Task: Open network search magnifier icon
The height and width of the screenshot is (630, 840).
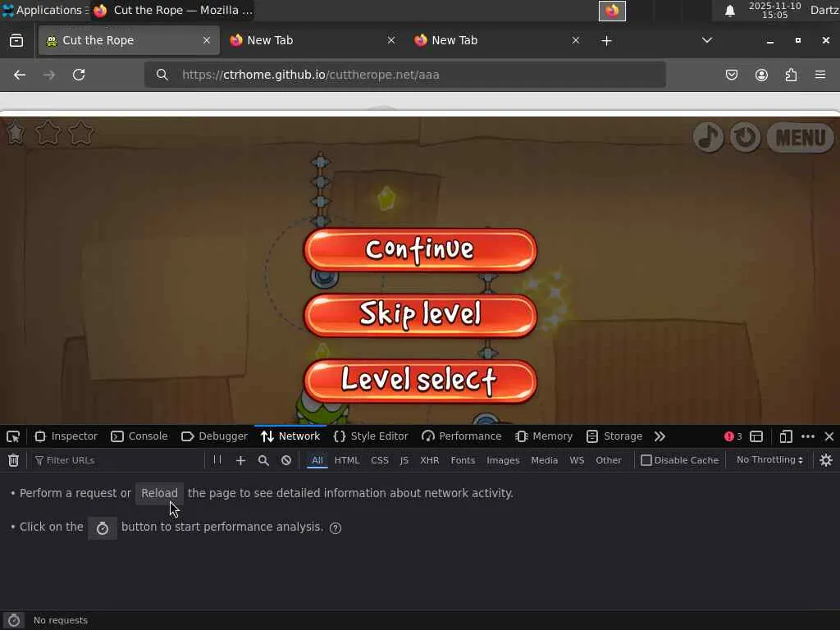Action: point(263,460)
